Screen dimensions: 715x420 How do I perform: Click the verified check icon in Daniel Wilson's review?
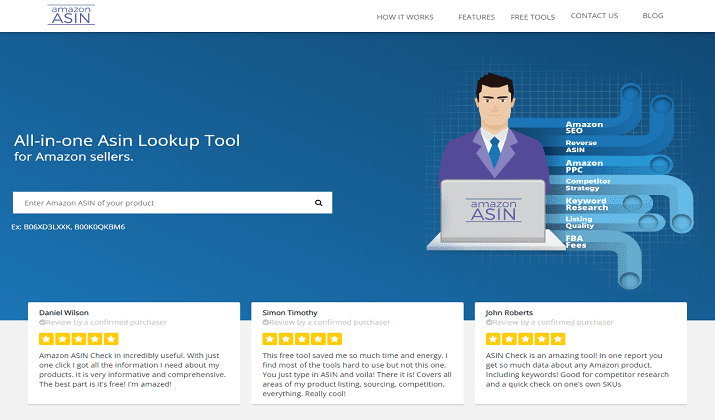pyautogui.click(x=42, y=322)
